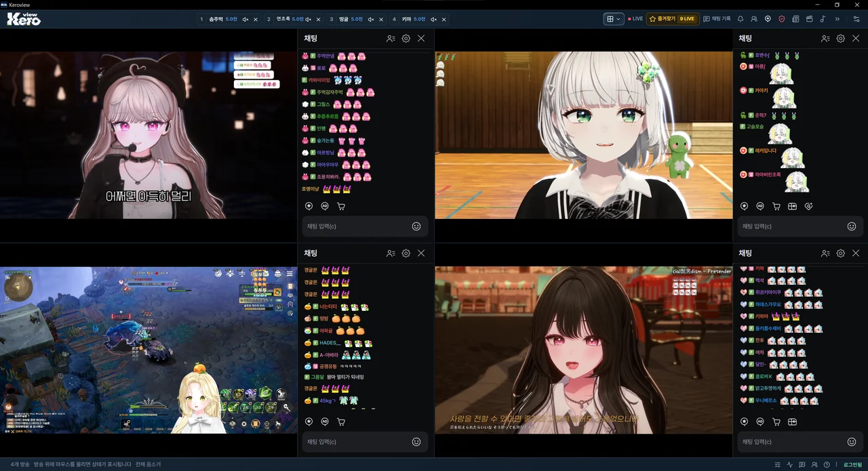Image resolution: width=868 pixels, height=471 pixels.
Task: Show viewer list in top-right chat panel
Action: tap(825, 39)
